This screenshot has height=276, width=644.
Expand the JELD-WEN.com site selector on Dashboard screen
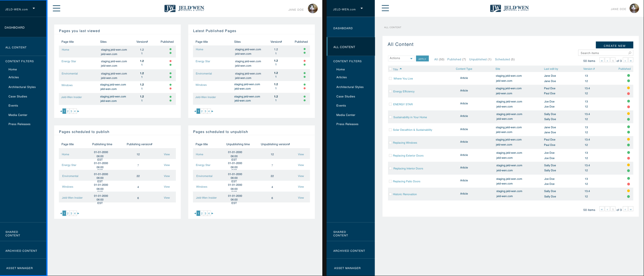(x=34, y=8)
